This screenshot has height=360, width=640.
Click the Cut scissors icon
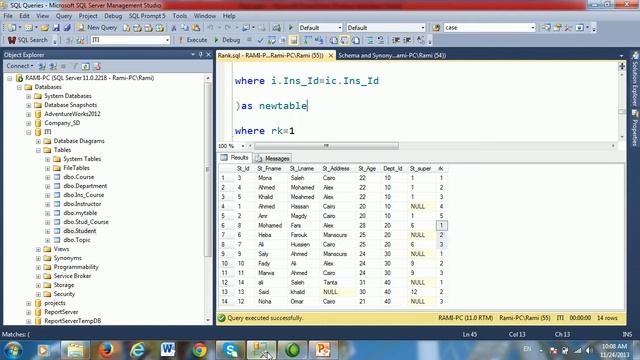tap(173, 28)
